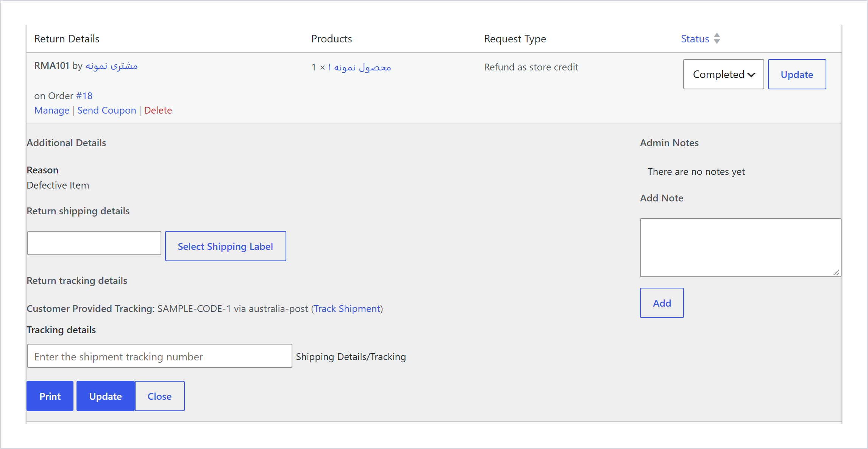Screen dimensions: 868x449
Task: Open Order #18 link
Action: [84, 96]
